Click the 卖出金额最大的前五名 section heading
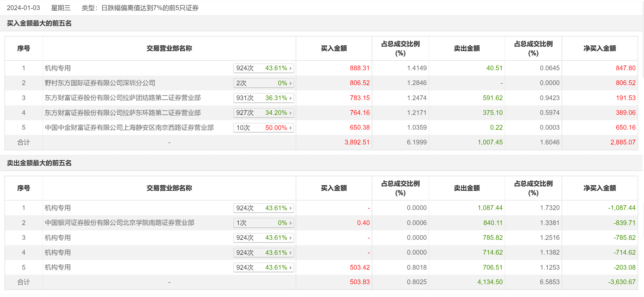The width and height of the screenshot is (644, 297). click(39, 163)
